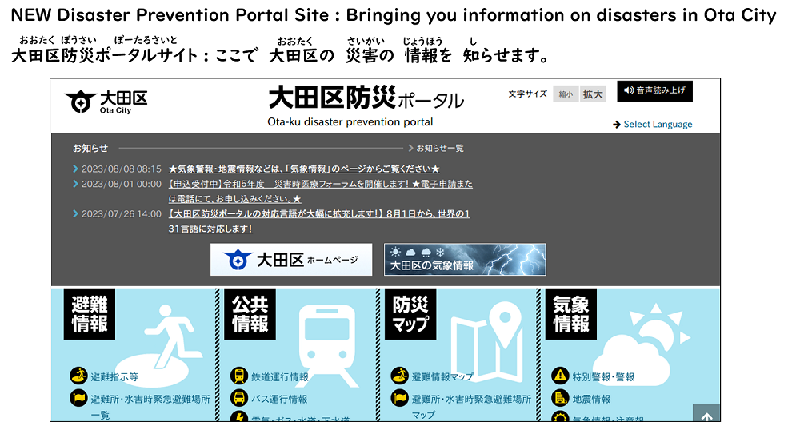
Task: Click the flag icon beside 避難所・水害時緊急避難場所マップ
Action: pyautogui.click(x=399, y=398)
